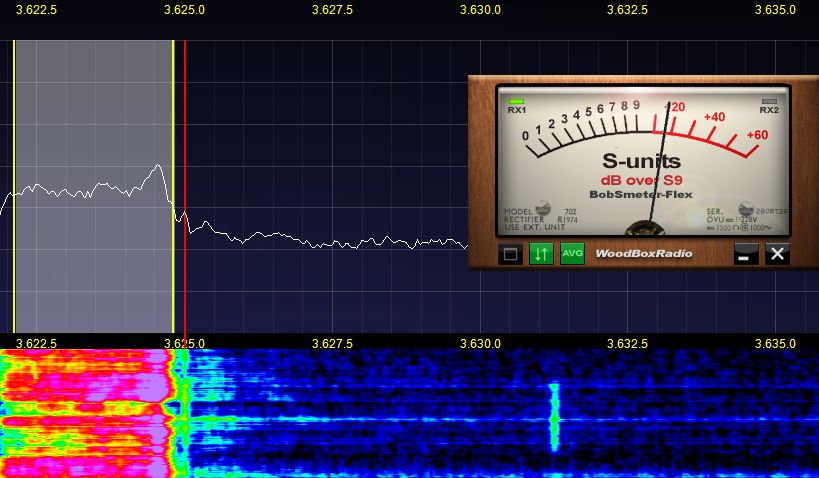Screen dimensions: 819x478
Task: Close the BobSmeter-Flex meter window
Action: click(777, 254)
